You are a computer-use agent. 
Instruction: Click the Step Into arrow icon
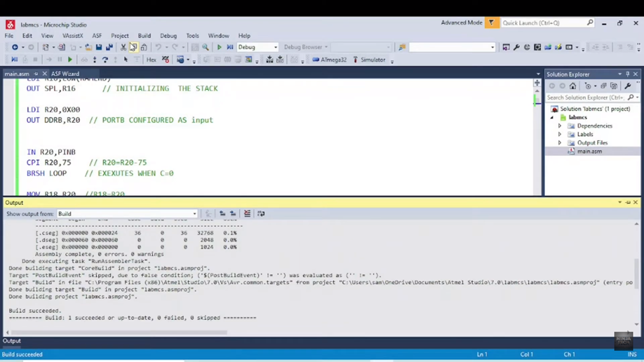coord(94,60)
